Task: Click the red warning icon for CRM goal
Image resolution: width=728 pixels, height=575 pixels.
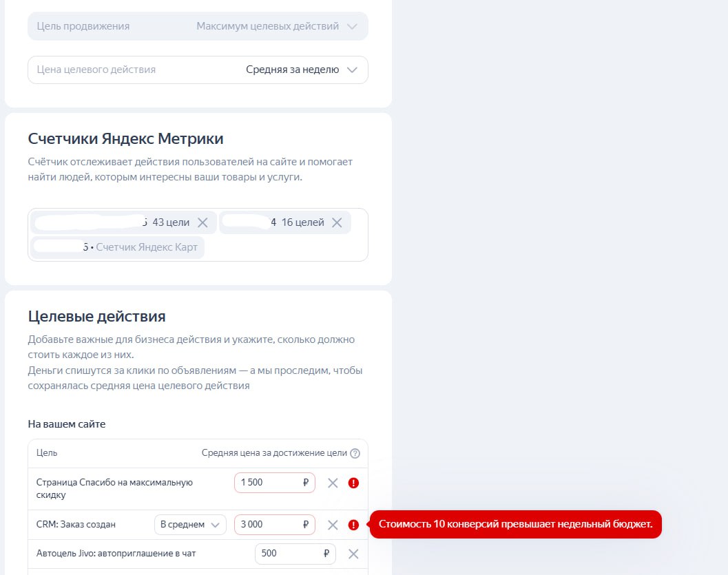Action: tap(353, 525)
